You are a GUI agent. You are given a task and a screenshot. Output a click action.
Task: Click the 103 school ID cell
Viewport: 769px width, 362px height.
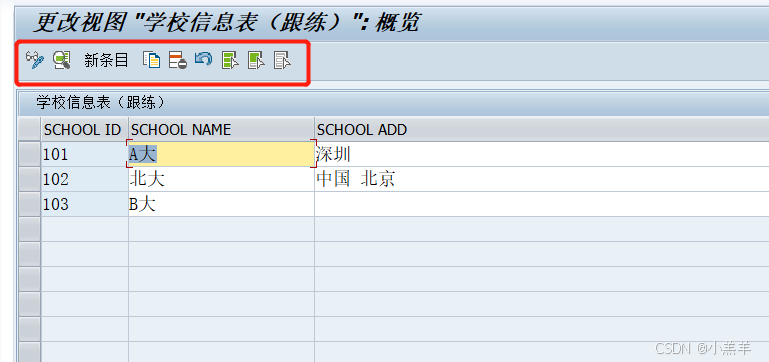click(x=85, y=205)
